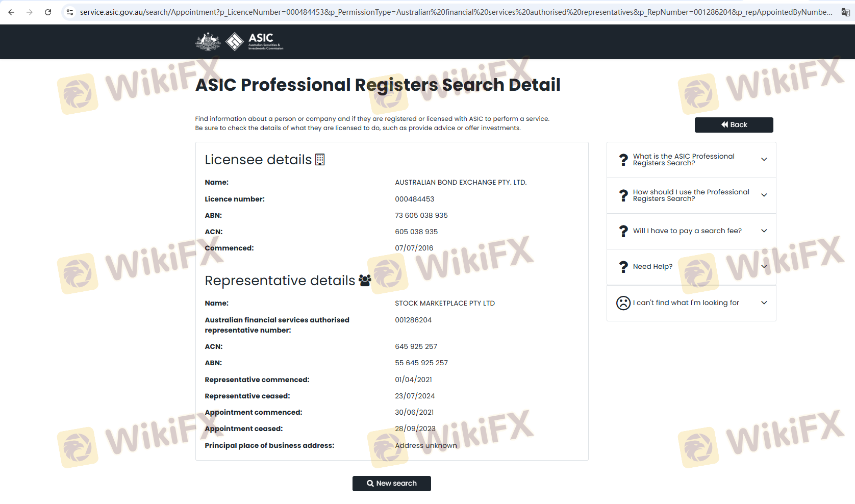Click the Back button

pyautogui.click(x=734, y=125)
